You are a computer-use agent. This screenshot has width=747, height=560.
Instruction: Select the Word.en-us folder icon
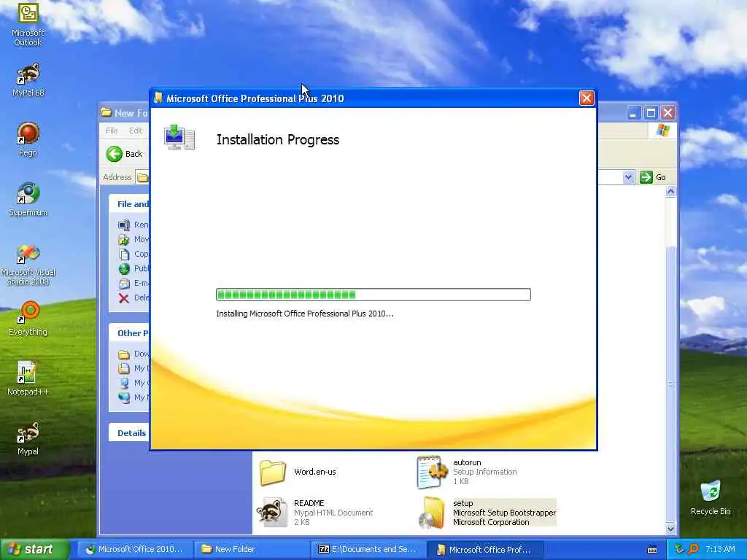coord(273,472)
